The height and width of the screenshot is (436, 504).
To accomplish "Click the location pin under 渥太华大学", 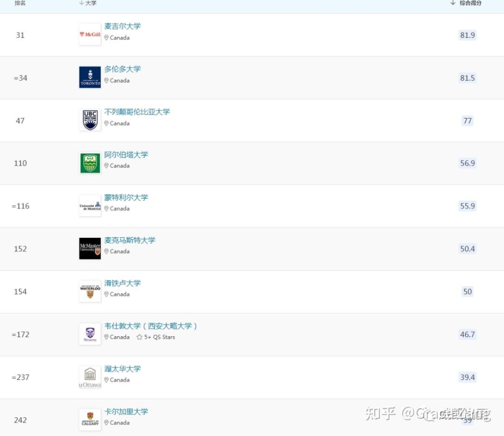I will click(x=106, y=380).
